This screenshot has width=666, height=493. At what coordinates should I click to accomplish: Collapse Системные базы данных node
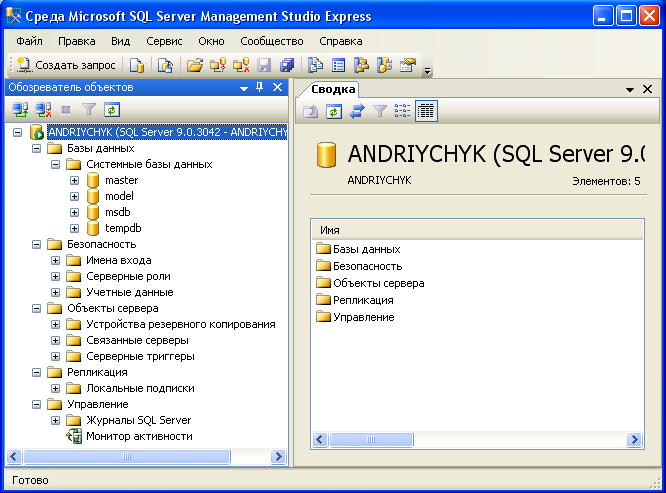56,164
